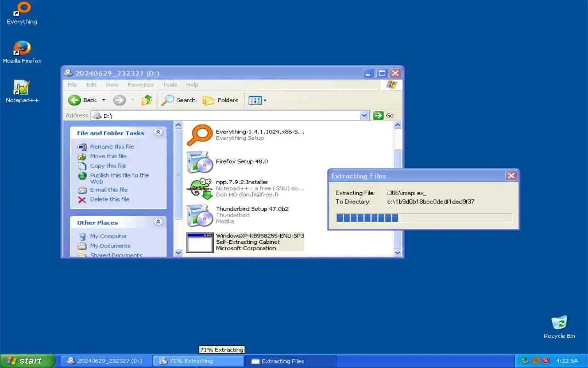Select the Everything Setup installer icon
The image size is (588, 368).
tap(200, 135)
